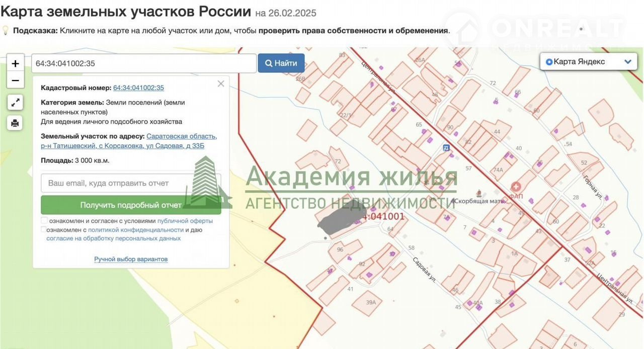Click the cadastral number search field
This screenshot has width=644, height=349.
pyautogui.click(x=144, y=63)
